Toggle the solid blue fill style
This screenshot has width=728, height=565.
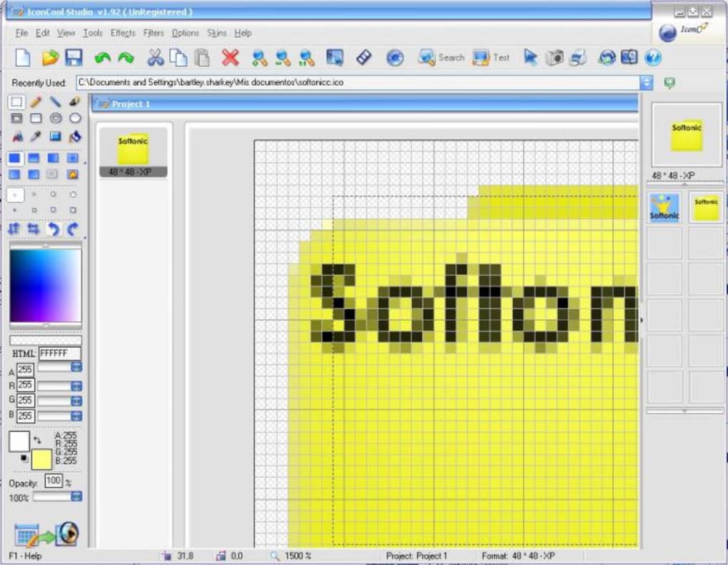point(16,156)
